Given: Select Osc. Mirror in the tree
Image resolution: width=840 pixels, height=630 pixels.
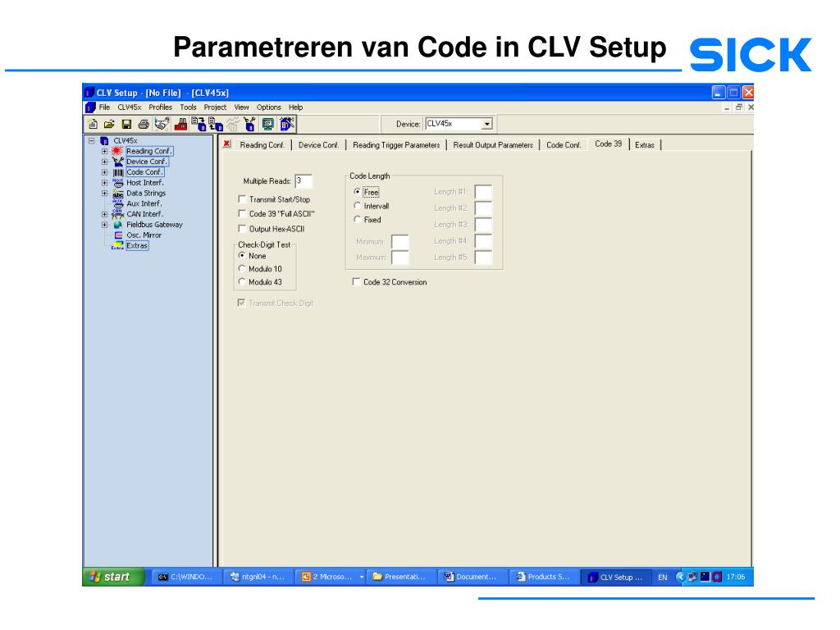Looking at the screenshot, I should (144, 235).
